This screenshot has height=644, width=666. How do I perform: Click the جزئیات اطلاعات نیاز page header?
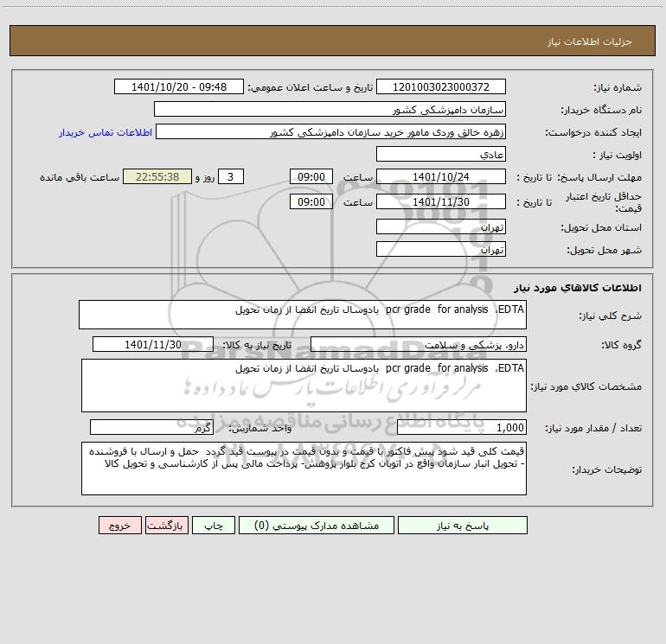(x=590, y=41)
